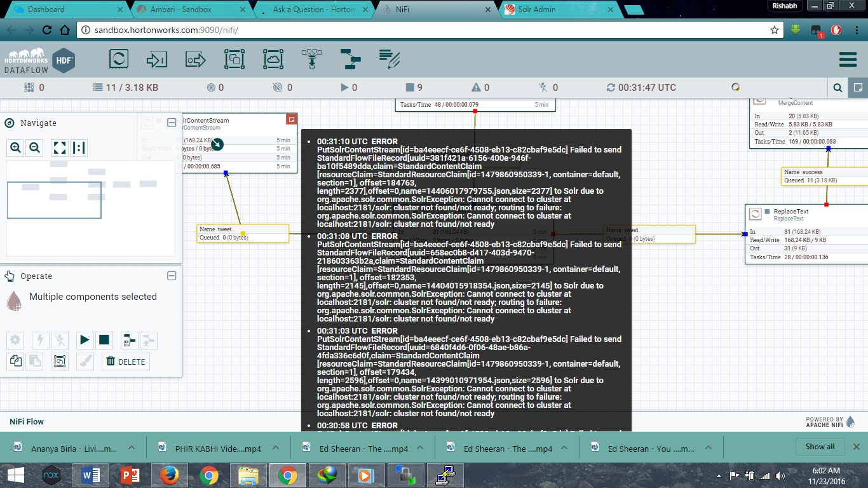Screen dimensions: 868x488
Task: Click the stopped components count of 9
Action: click(414, 88)
